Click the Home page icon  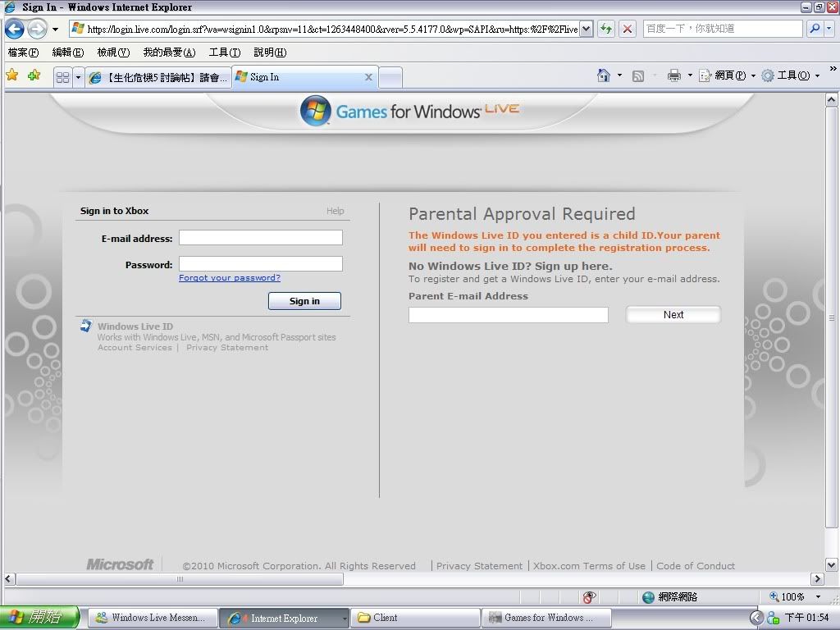[604, 75]
